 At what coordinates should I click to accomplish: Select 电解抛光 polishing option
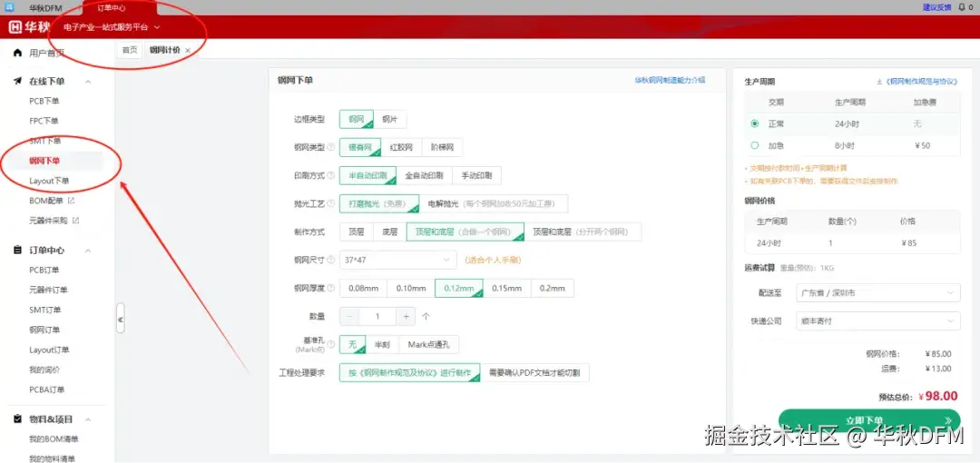point(494,204)
